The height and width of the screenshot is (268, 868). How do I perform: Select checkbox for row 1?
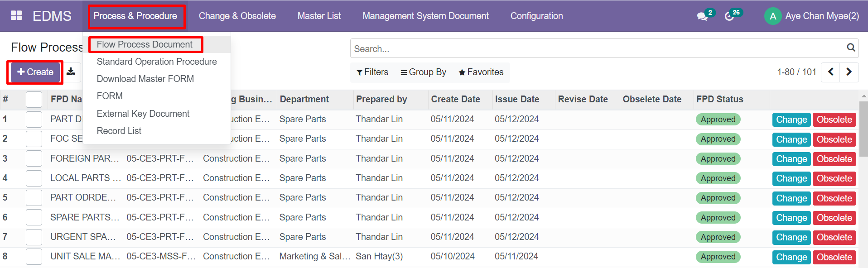pos(34,120)
